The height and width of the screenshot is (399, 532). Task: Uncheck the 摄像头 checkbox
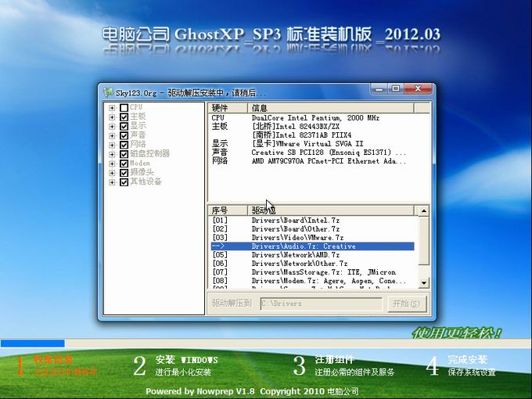124,173
